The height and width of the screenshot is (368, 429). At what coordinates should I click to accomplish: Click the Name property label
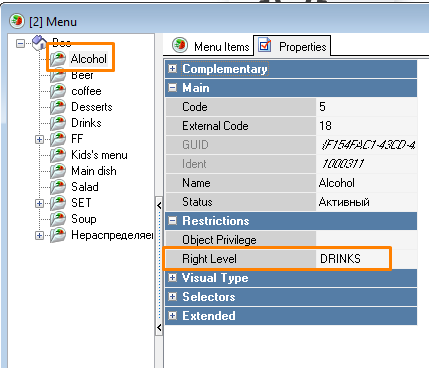[x=196, y=183]
